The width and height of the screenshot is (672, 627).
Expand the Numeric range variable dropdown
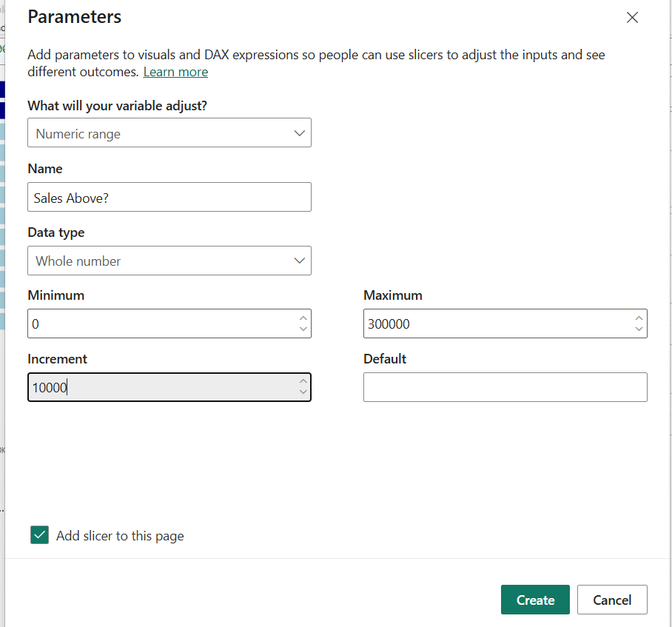(169, 133)
